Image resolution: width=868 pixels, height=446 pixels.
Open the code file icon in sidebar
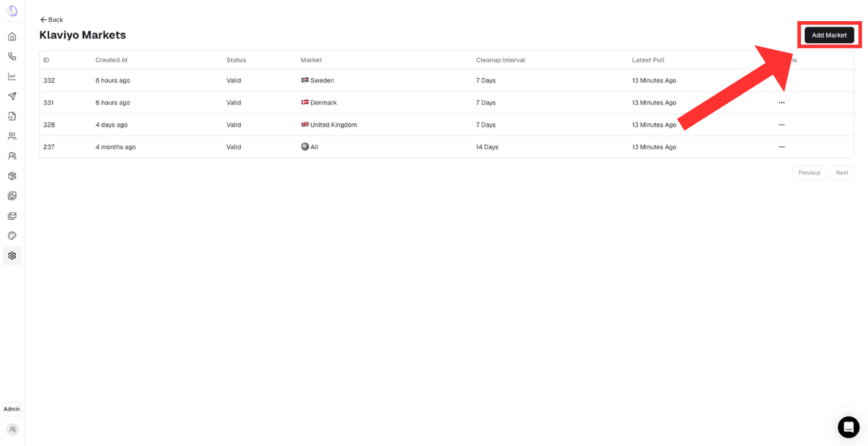(x=12, y=116)
